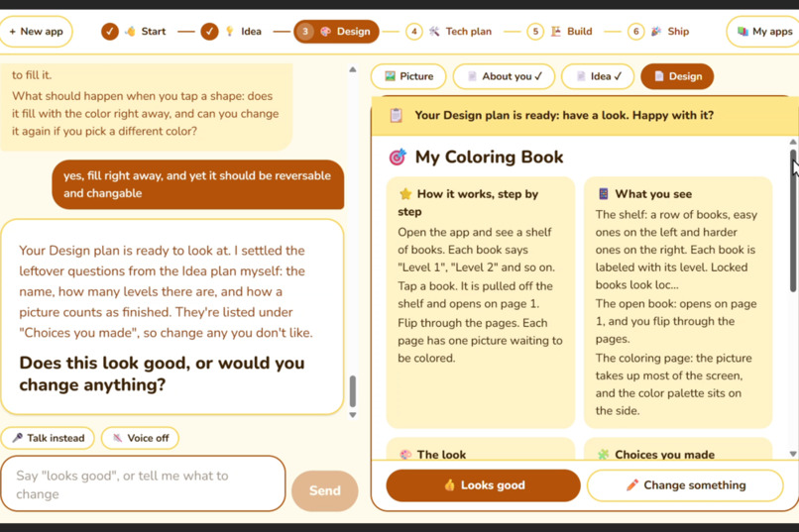Click the hammer icon beside Tech plan
This screenshot has height=532, width=799.
(434, 32)
